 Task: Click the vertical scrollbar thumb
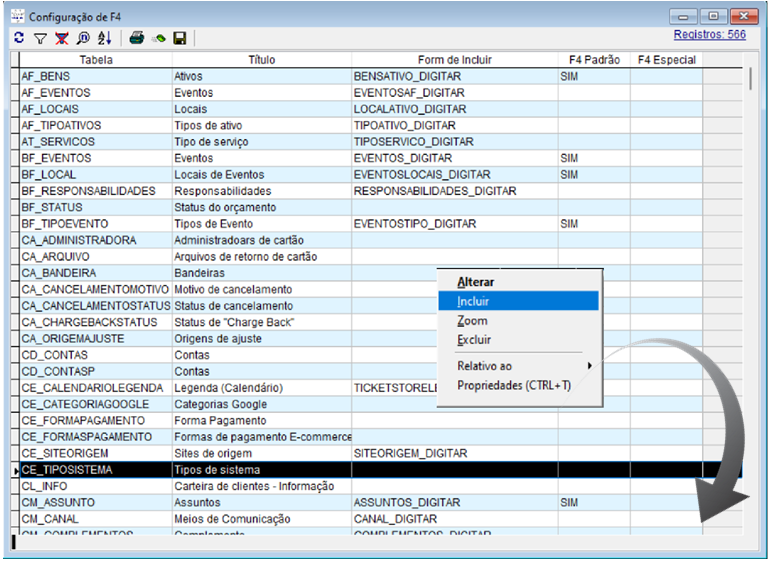pyautogui.click(x=750, y=80)
